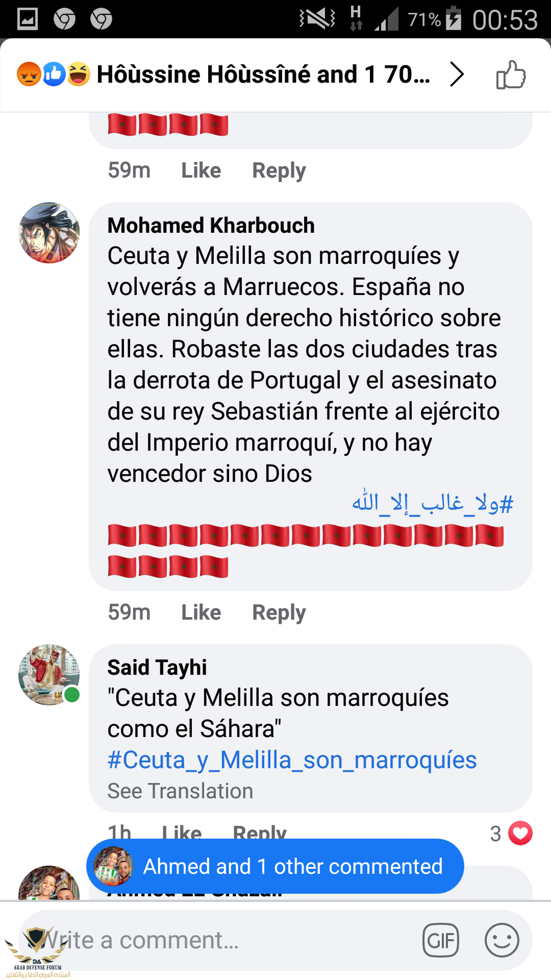Reply to the top flag-emoji comment

[279, 170]
